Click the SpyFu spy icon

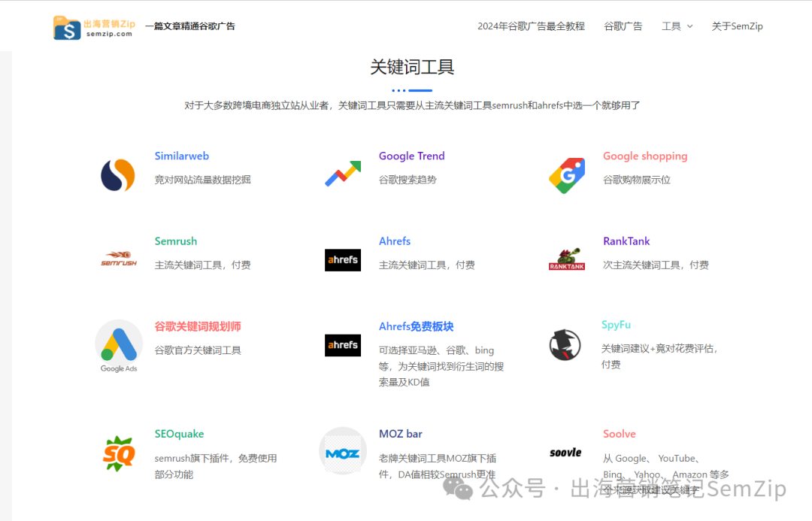click(565, 345)
